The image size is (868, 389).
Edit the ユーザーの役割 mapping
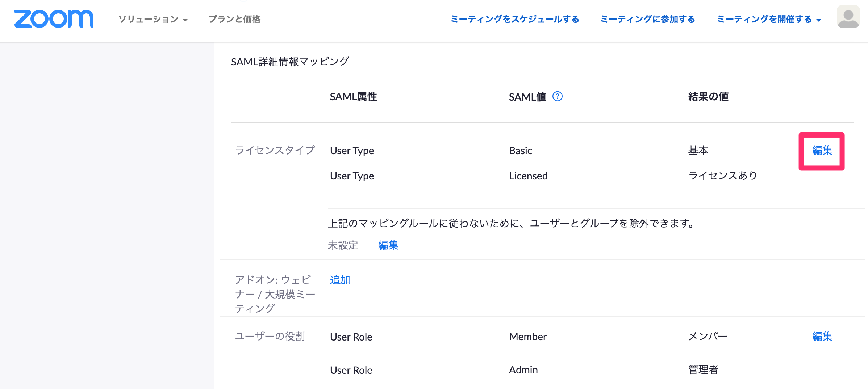point(822,336)
